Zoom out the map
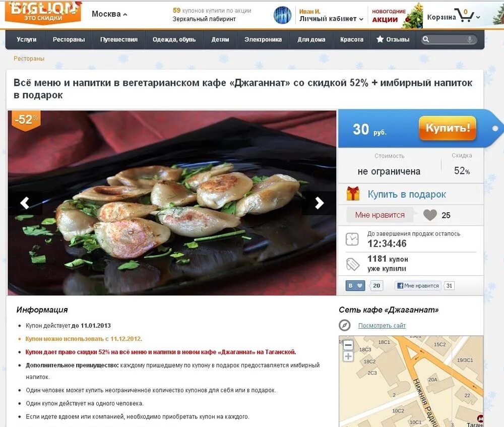Viewport: 504px width, 427px height. tap(348, 346)
